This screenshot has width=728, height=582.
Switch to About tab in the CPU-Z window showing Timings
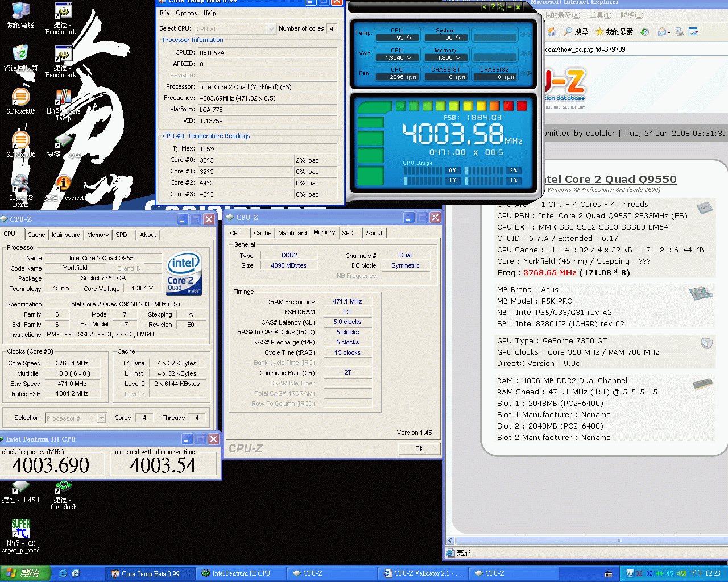[x=374, y=233]
